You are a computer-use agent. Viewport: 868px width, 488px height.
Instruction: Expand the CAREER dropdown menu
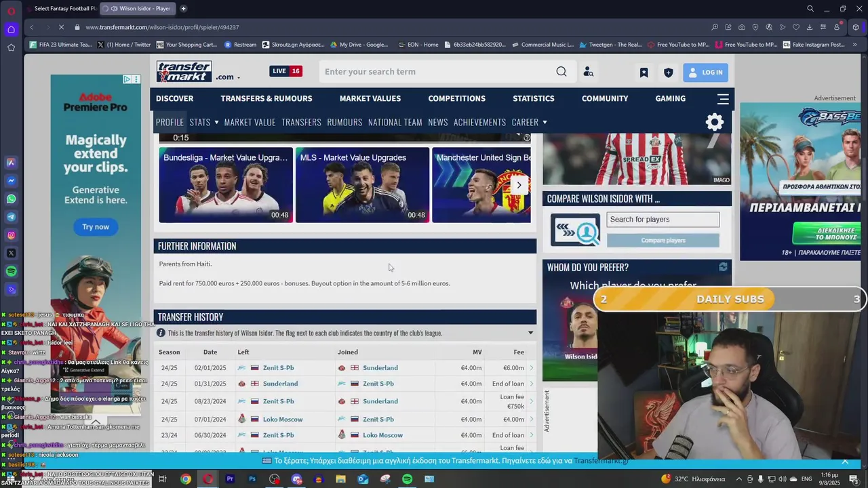coord(530,122)
